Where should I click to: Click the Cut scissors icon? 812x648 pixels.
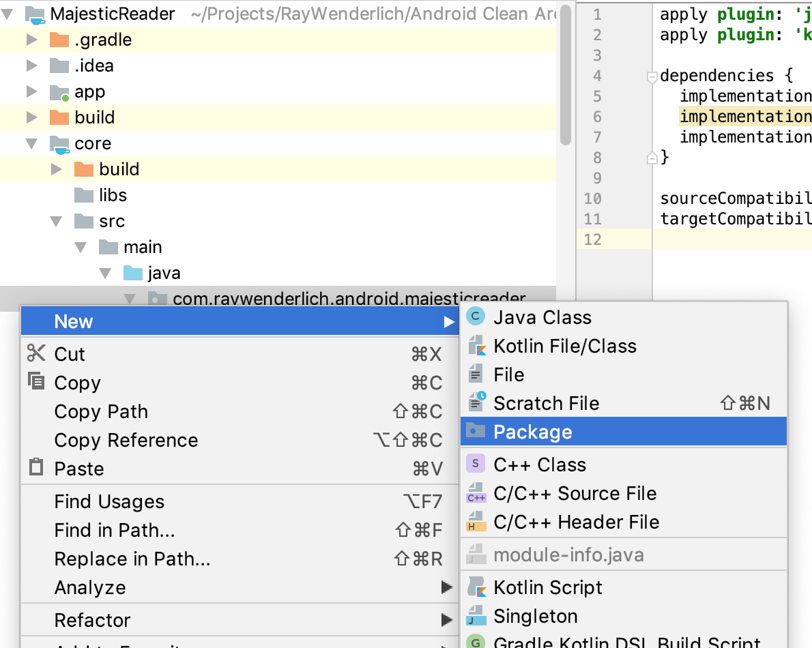coord(36,353)
